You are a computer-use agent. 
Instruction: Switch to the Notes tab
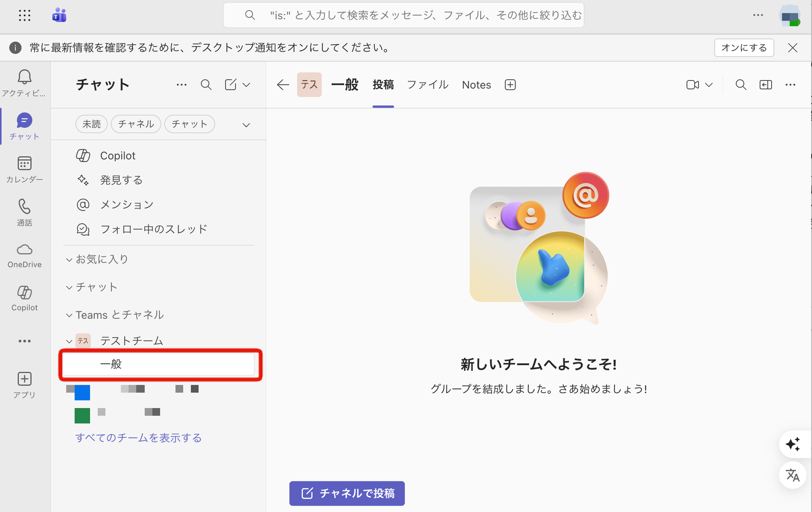pos(476,85)
